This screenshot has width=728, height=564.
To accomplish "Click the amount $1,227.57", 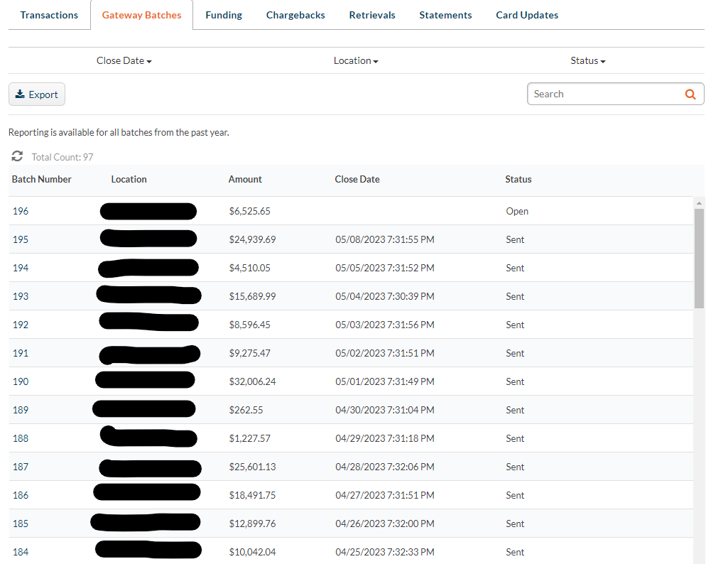I will click(250, 438).
